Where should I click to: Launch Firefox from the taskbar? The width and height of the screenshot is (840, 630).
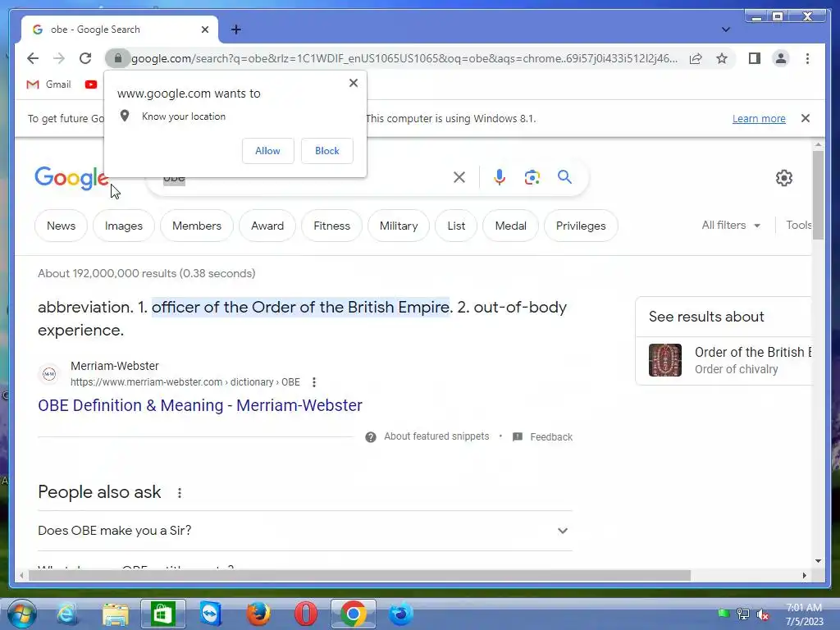[258, 614]
